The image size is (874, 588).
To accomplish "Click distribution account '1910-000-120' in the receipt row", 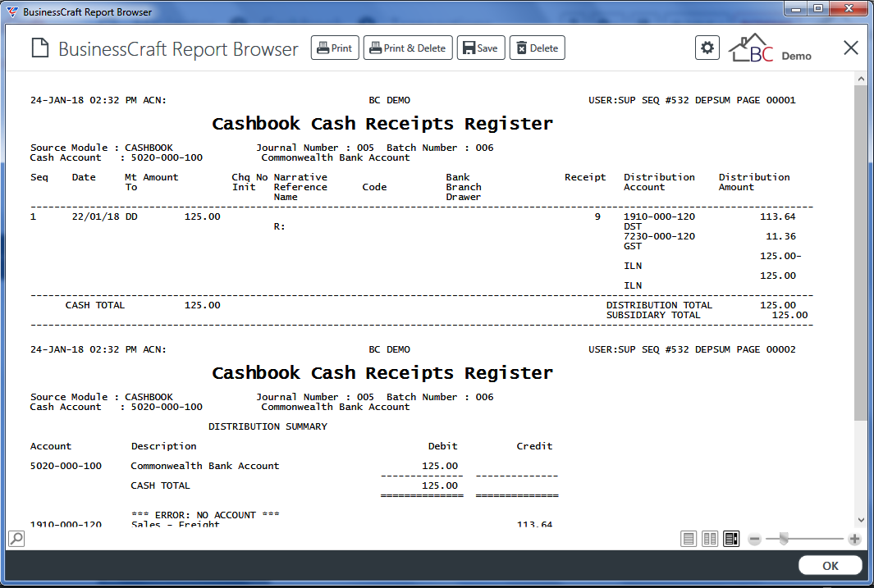I will [x=660, y=217].
